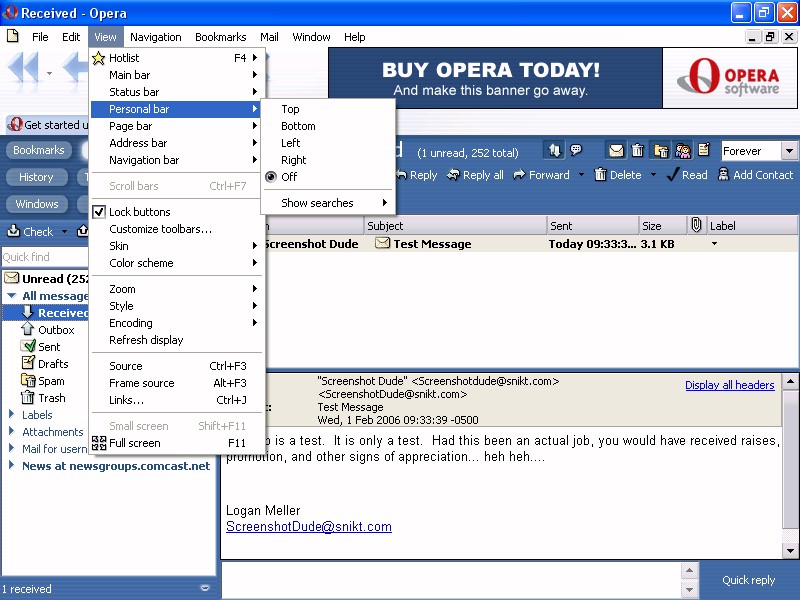Screen dimensions: 800x600
Task: Click the Hotlist star menu entry
Action: (176, 58)
